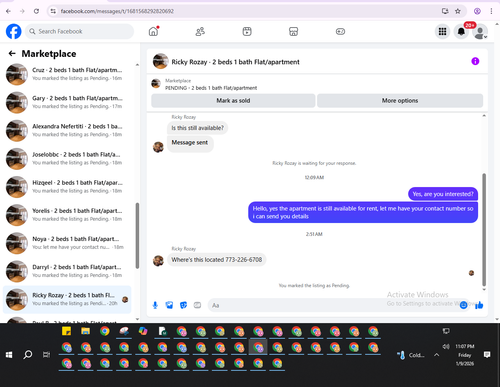
Task: Open the Gary conversation
Action: pos(67,102)
